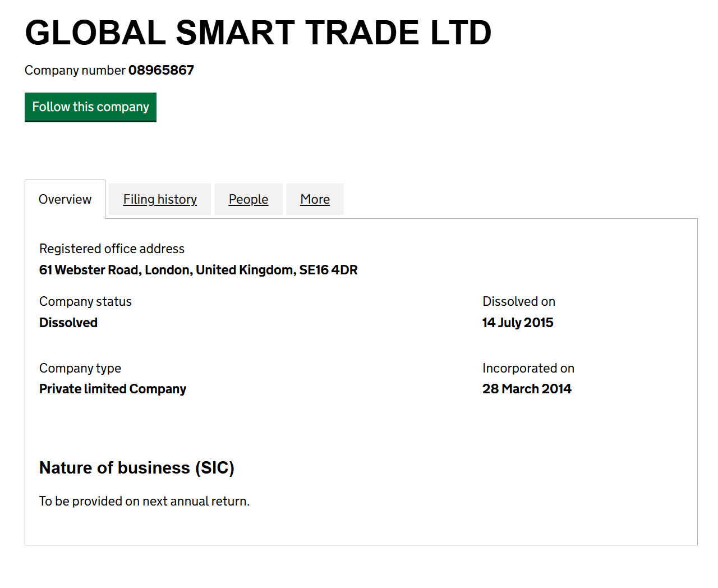Click the GLOBAL SMART TRADE LTD heading

pyautogui.click(x=258, y=33)
